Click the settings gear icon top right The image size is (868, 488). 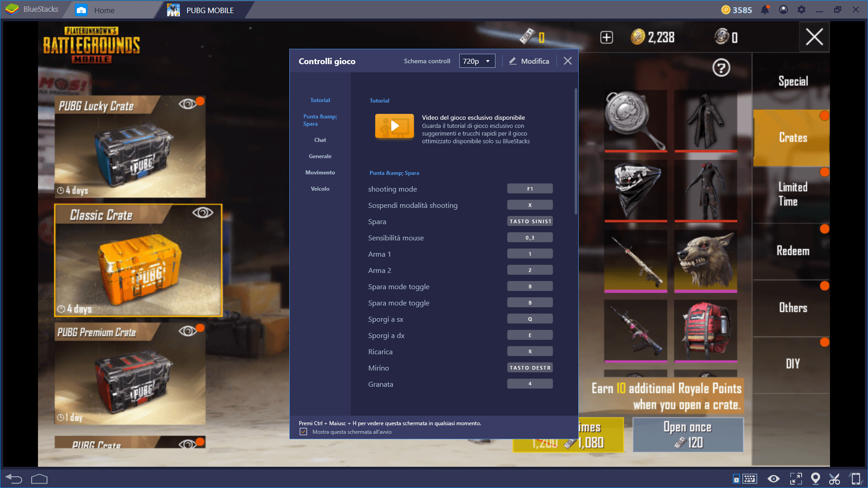pos(799,9)
